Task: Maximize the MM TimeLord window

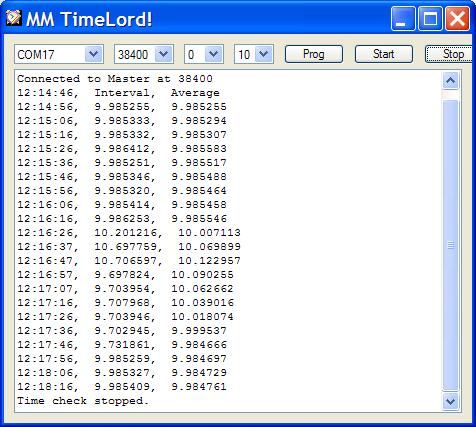Action: [430, 19]
